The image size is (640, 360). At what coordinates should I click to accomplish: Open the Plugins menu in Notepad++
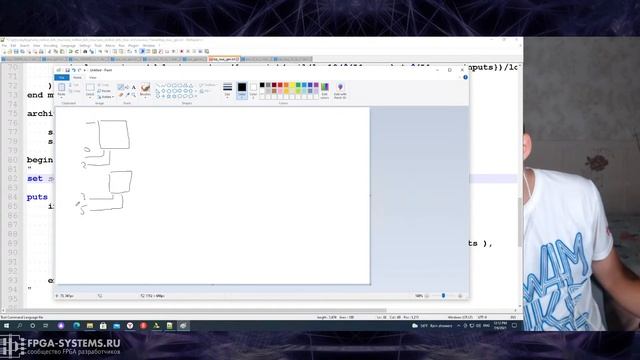133,46
